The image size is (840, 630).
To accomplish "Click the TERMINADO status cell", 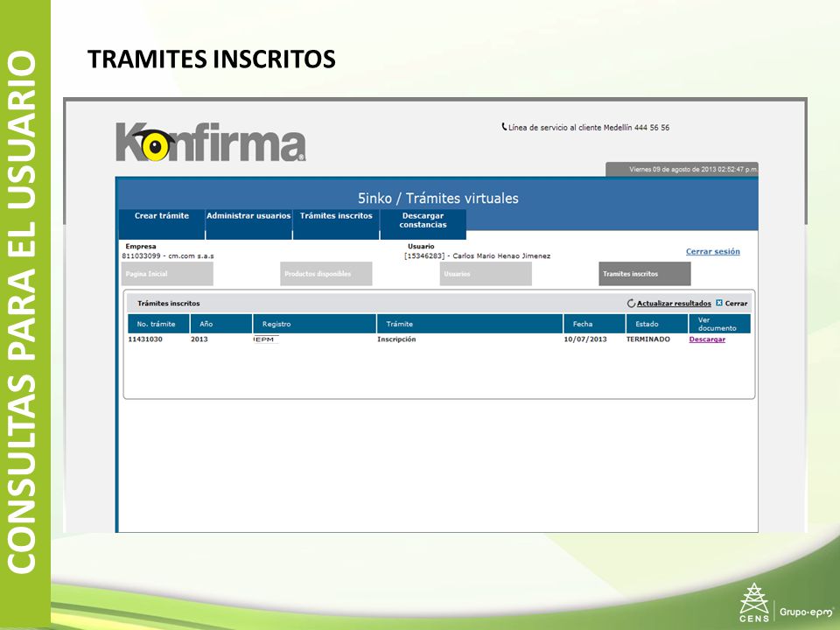I will point(648,339).
